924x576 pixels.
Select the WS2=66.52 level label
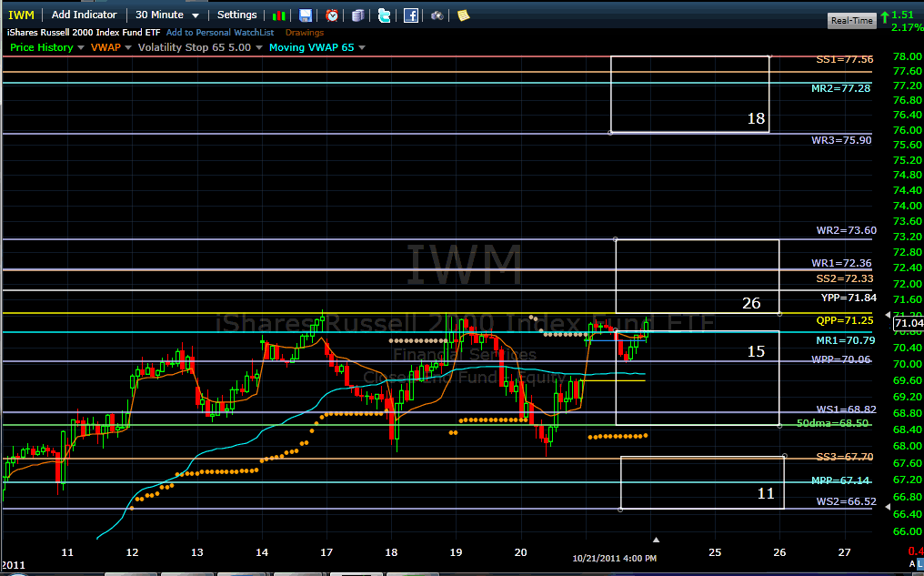pyautogui.click(x=846, y=502)
